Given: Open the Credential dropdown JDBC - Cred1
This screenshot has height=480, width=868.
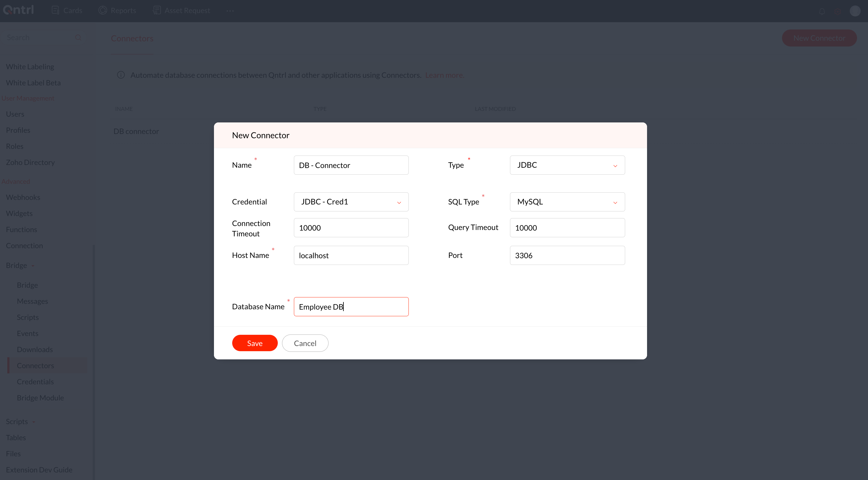Looking at the screenshot, I should [351, 202].
